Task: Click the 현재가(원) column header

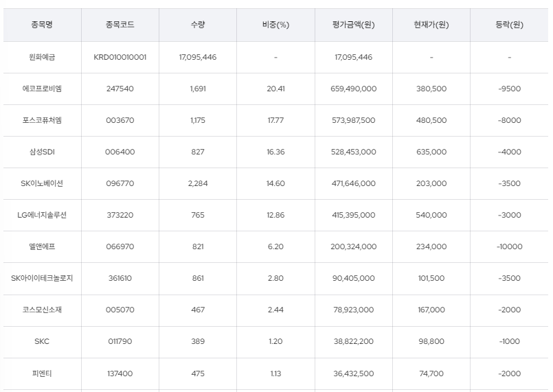Action: coord(431,25)
